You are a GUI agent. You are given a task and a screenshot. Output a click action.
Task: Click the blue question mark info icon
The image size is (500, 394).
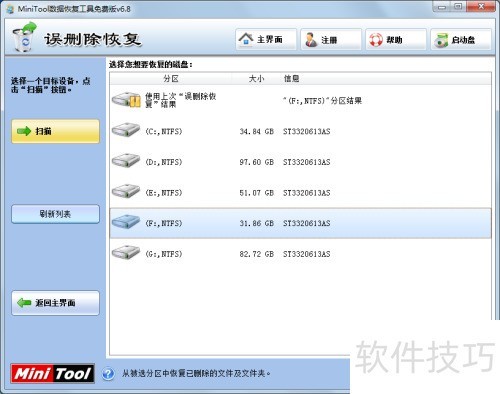click(x=108, y=374)
